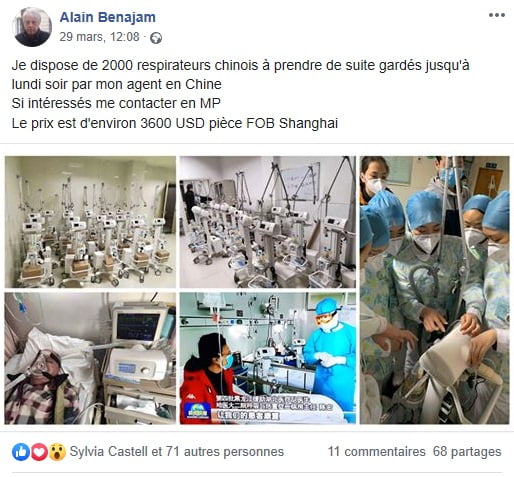Open the three-dot post options menu
The height and width of the screenshot is (477, 514).
(497, 15)
